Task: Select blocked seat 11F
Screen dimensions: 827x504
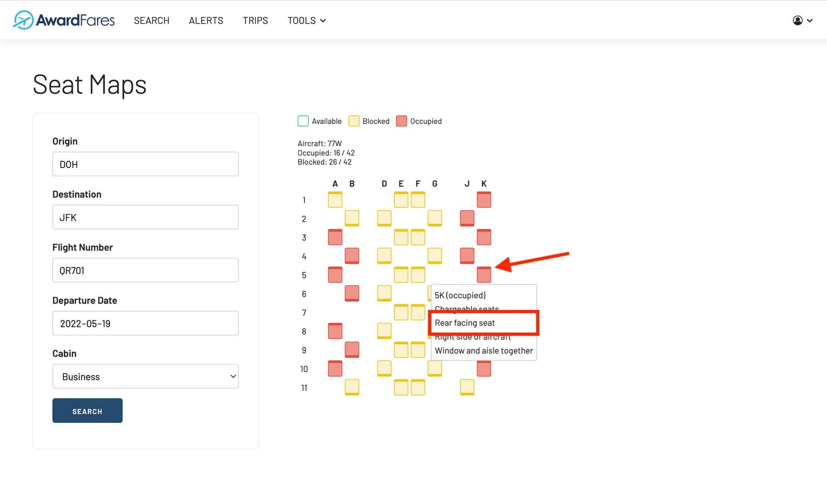Action: (x=418, y=387)
